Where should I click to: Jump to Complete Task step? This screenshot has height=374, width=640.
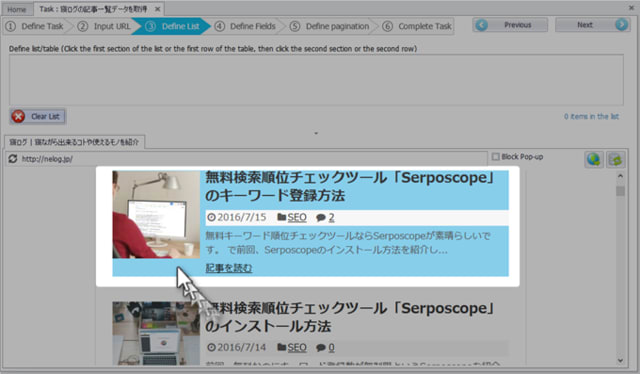tap(418, 26)
